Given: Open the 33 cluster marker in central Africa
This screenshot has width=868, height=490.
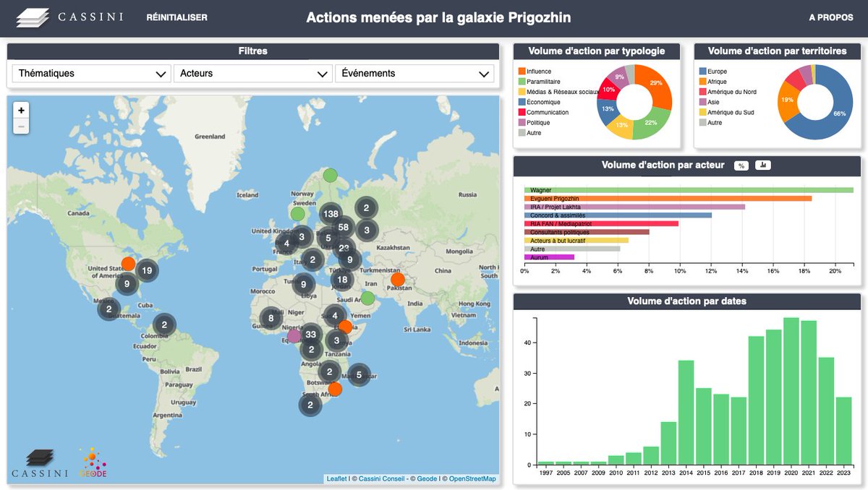Looking at the screenshot, I should point(311,334).
